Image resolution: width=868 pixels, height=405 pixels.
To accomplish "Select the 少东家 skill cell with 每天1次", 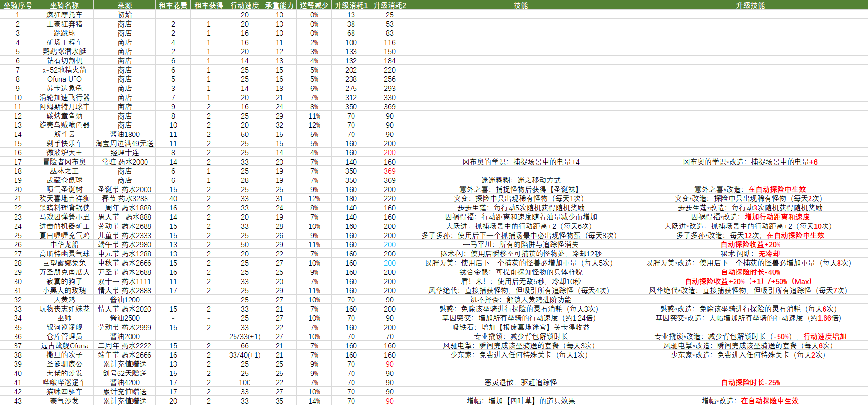I will pyautogui.click(x=521, y=355).
